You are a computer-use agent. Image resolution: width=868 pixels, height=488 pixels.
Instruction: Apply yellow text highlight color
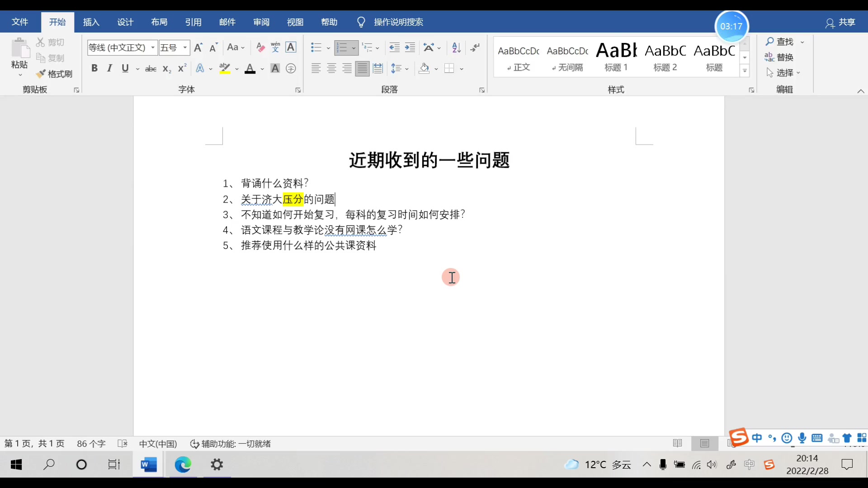(225, 69)
